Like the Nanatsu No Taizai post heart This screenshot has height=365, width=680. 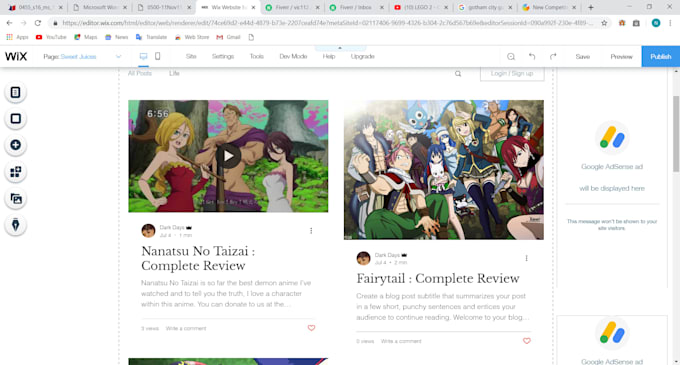tap(311, 328)
